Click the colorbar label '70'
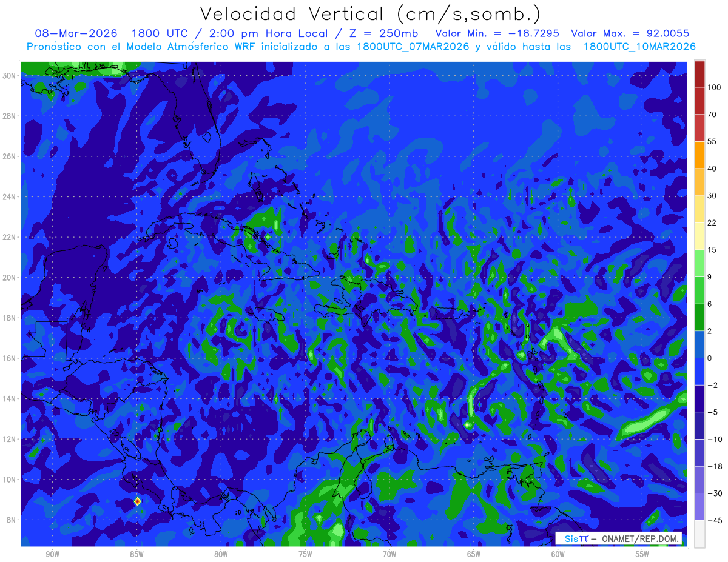Screen dimensions: 728x562 712,115
